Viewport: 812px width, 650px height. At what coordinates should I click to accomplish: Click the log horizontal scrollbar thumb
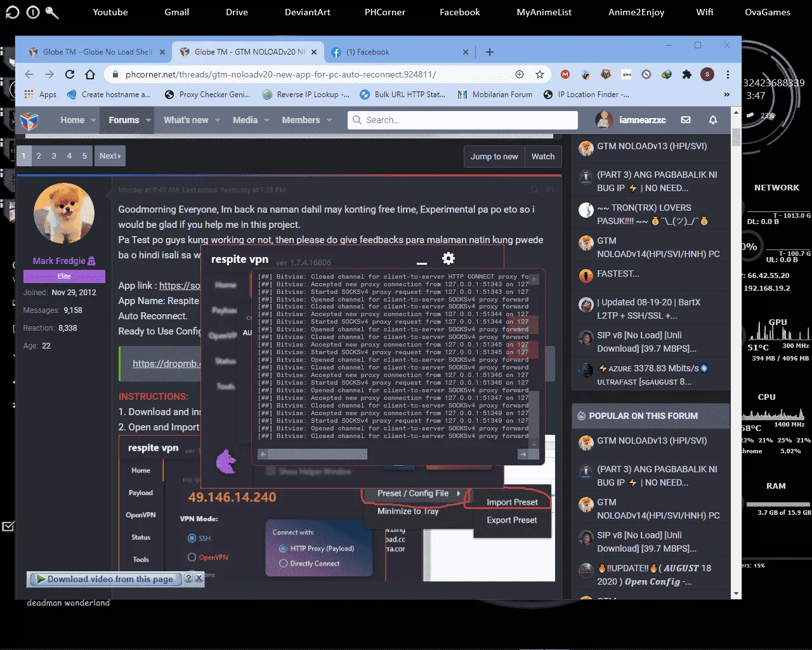click(x=318, y=454)
